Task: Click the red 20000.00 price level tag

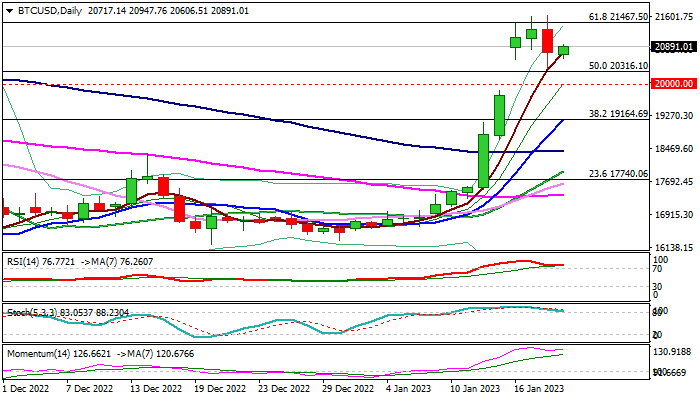Action: pyautogui.click(x=673, y=84)
